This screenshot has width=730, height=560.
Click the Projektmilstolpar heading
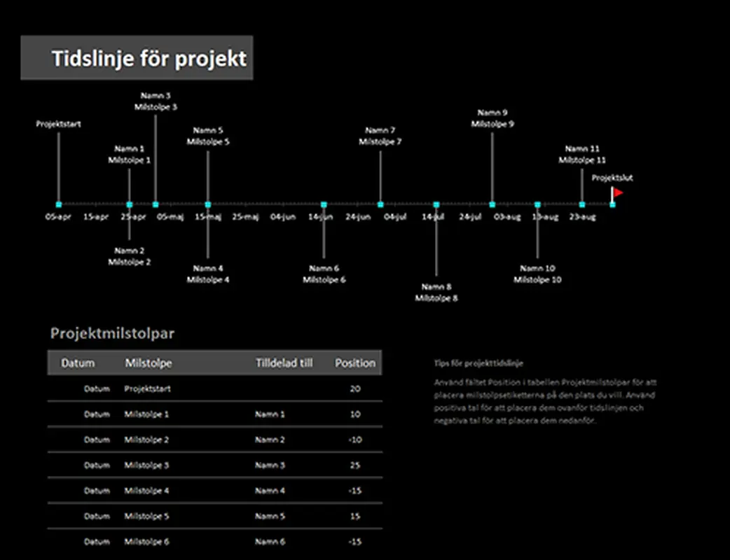(112, 334)
